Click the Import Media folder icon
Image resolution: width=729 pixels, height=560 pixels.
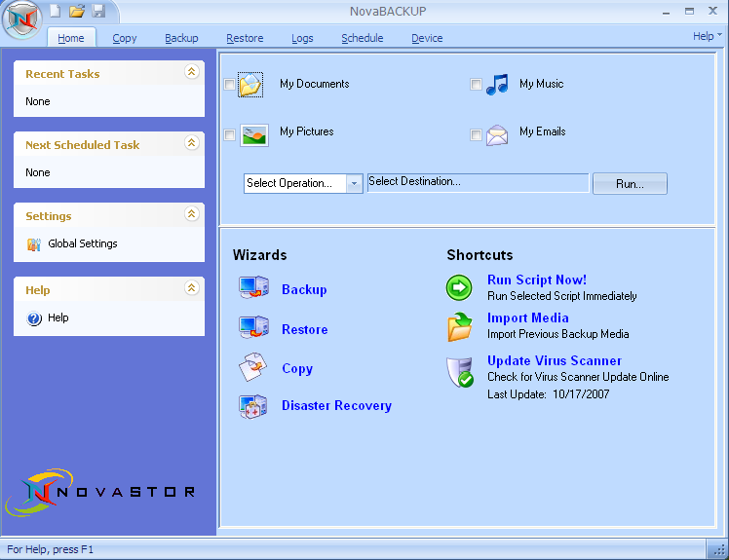point(460,326)
